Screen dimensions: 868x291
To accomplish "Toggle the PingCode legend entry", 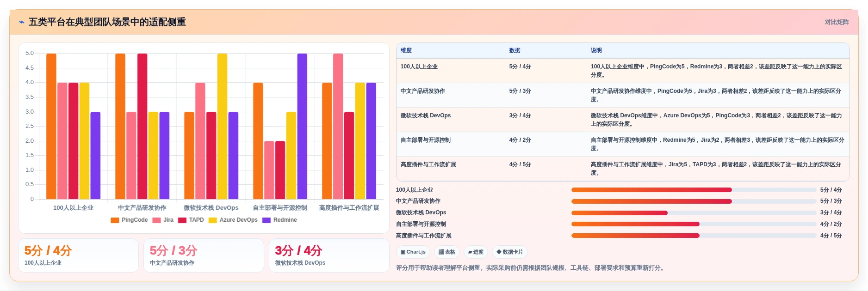I will coord(130,220).
